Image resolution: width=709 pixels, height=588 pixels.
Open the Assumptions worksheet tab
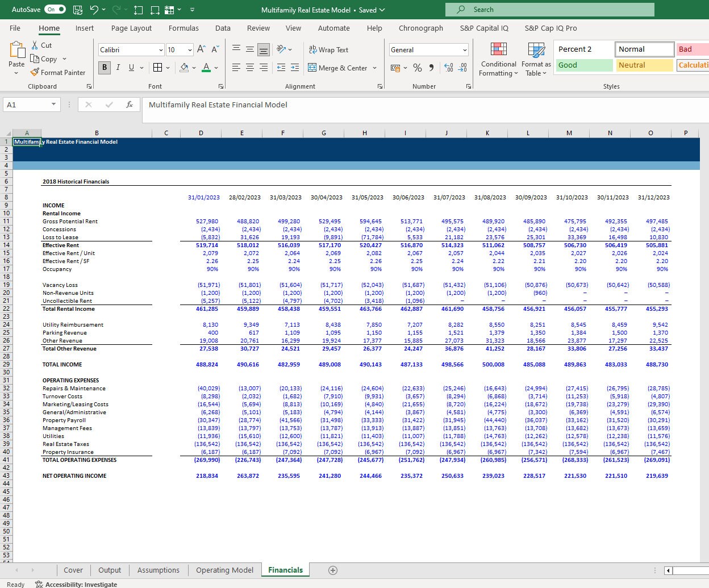click(158, 570)
